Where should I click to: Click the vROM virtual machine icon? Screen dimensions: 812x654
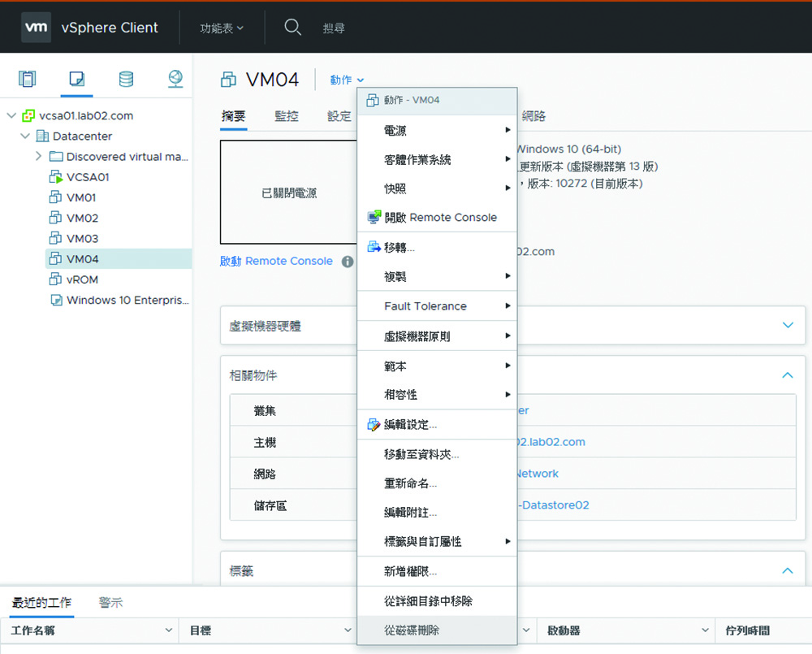55,279
